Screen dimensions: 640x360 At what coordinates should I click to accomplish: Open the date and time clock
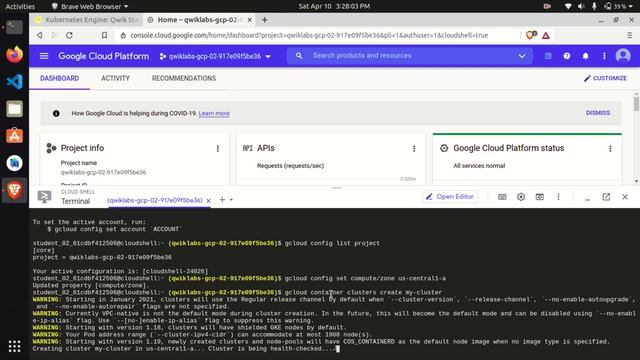coord(334,6)
